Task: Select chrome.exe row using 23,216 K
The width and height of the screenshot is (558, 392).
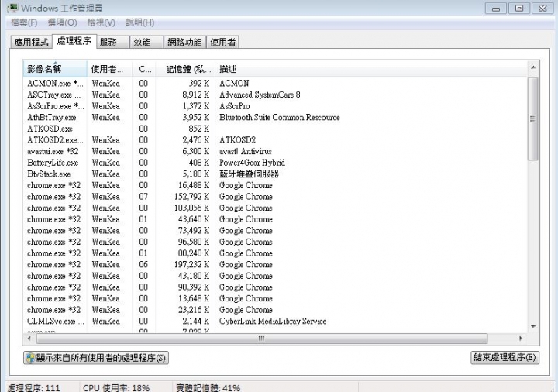Action: coord(274,310)
